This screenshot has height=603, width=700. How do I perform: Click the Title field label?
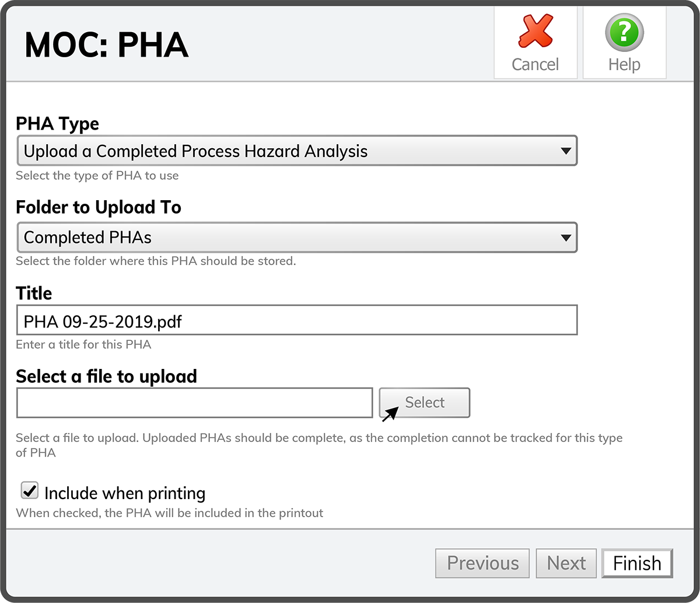[34, 293]
